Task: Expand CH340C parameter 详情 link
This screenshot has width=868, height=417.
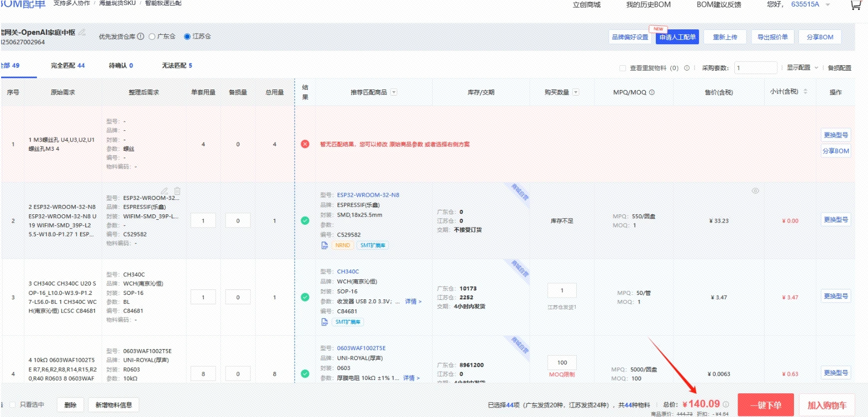Action: [413, 302]
